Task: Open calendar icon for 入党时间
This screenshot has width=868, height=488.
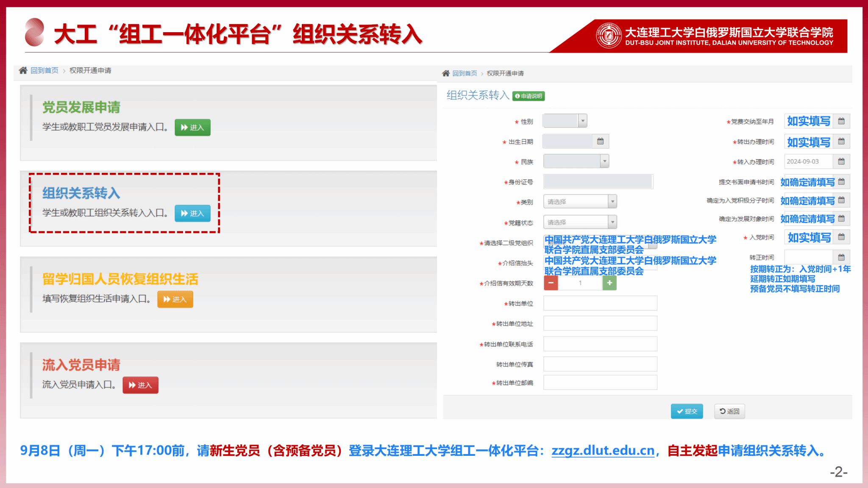Action: 841,237
